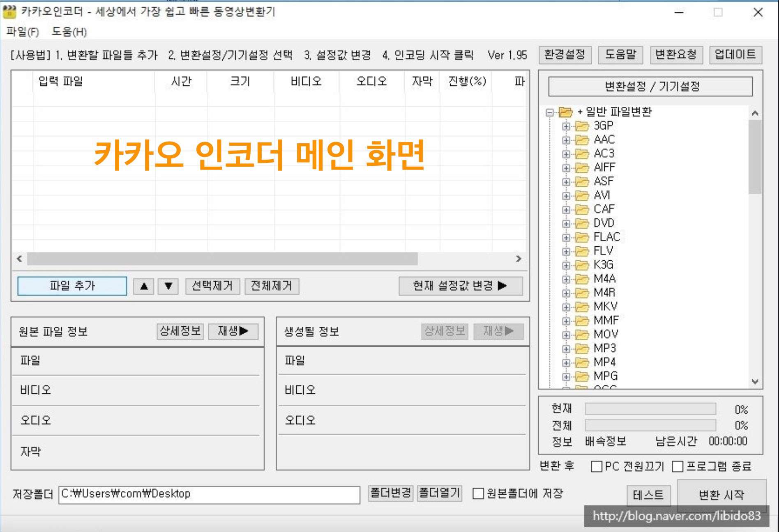Expand the MKV tree node
This screenshot has height=532, width=779.
coord(566,307)
